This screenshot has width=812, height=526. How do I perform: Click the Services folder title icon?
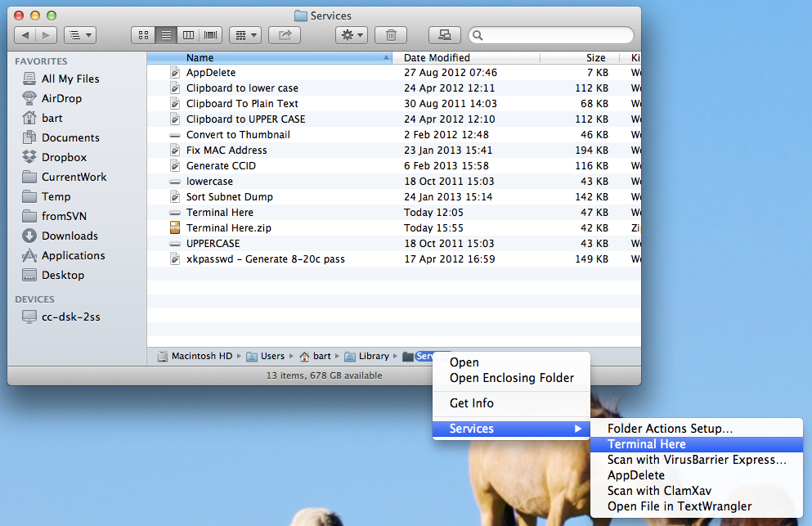[300, 16]
